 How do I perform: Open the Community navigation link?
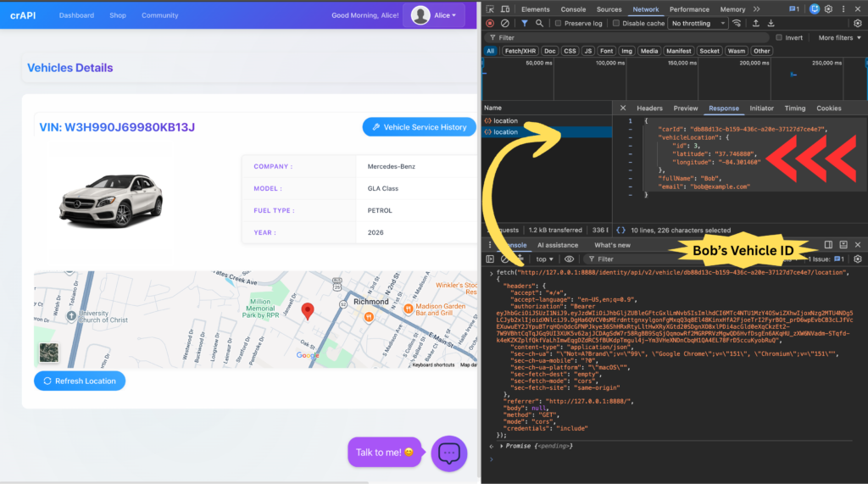[x=160, y=15]
